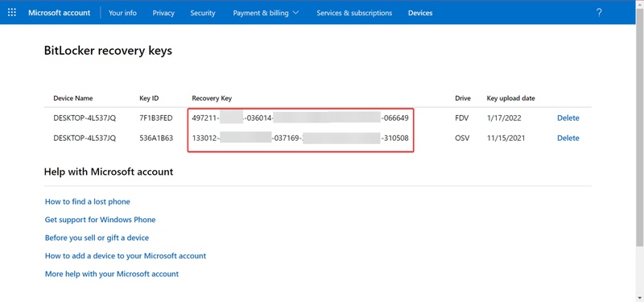Expand the Payment & billing dropdown
644x302 pixels.
pyautogui.click(x=266, y=13)
